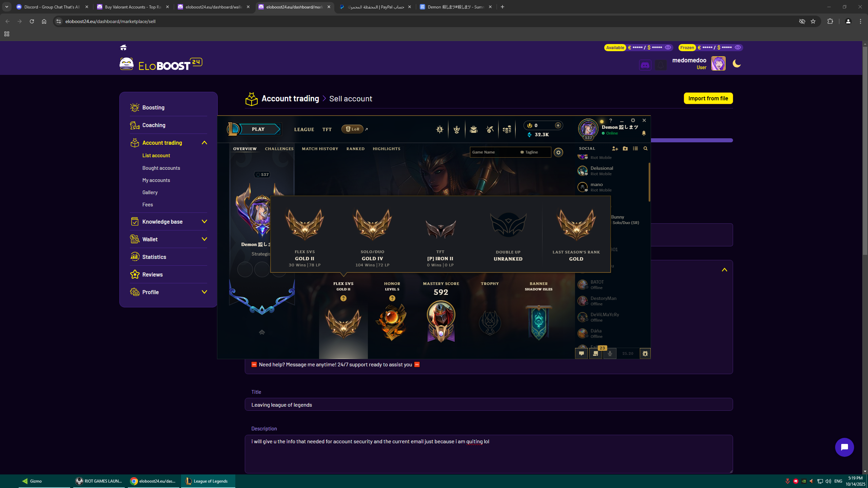This screenshot has width=868, height=488.
Task: Click the Game Name search field
Action: coord(494,152)
